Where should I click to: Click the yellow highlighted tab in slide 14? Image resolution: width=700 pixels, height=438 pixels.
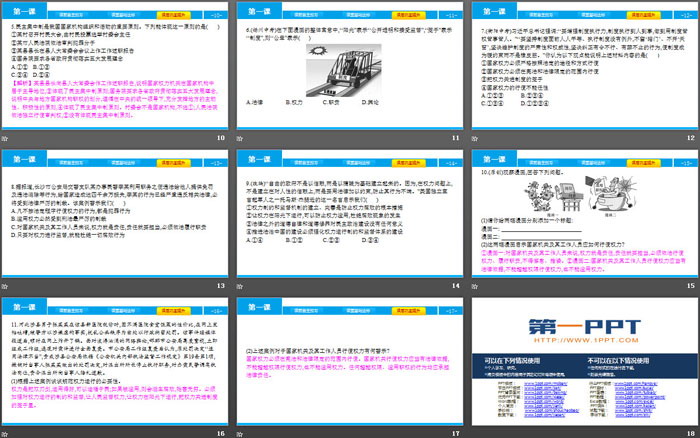coord(408,163)
